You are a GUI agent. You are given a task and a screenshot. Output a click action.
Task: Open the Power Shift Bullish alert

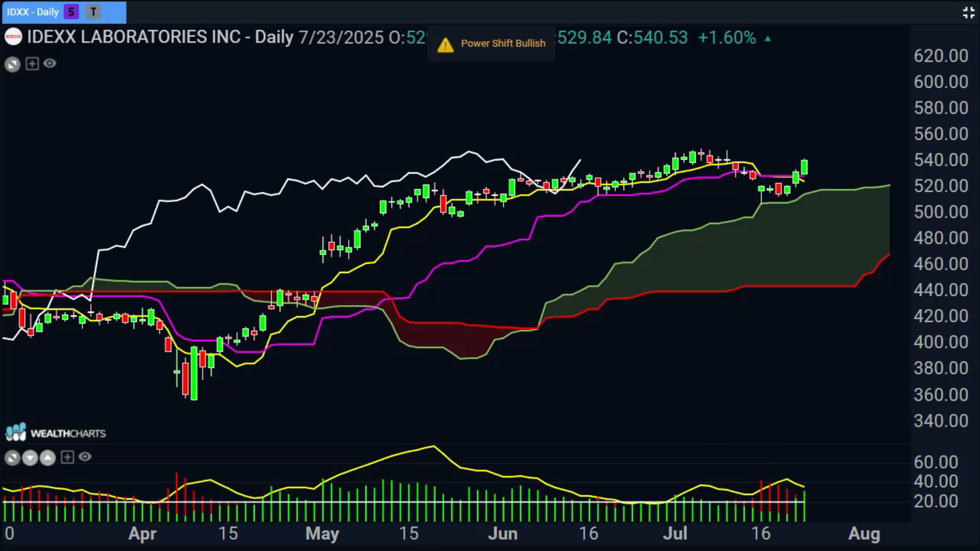pyautogui.click(x=491, y=44)
